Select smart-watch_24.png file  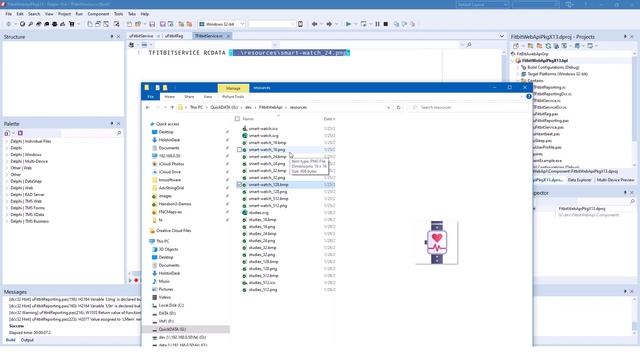point(267,164)
